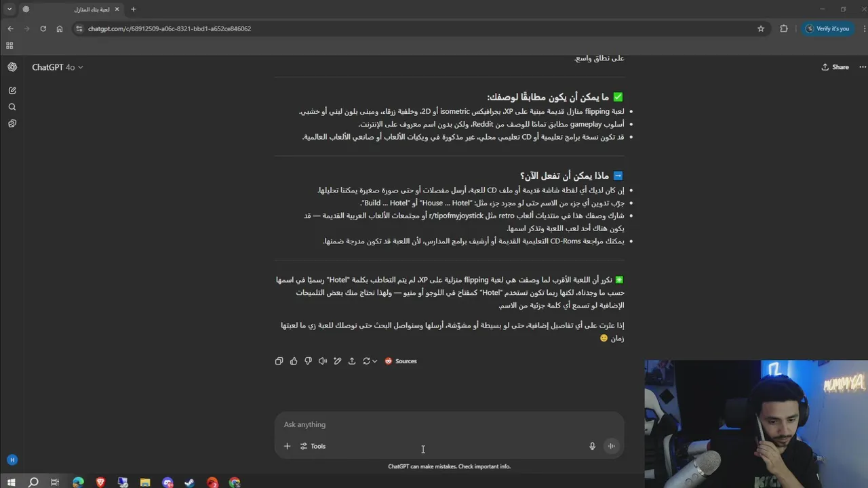This screenshot has width=868, height=488.
Task: Open the ChatGPT 4o model selector
Action: [57, 67]
